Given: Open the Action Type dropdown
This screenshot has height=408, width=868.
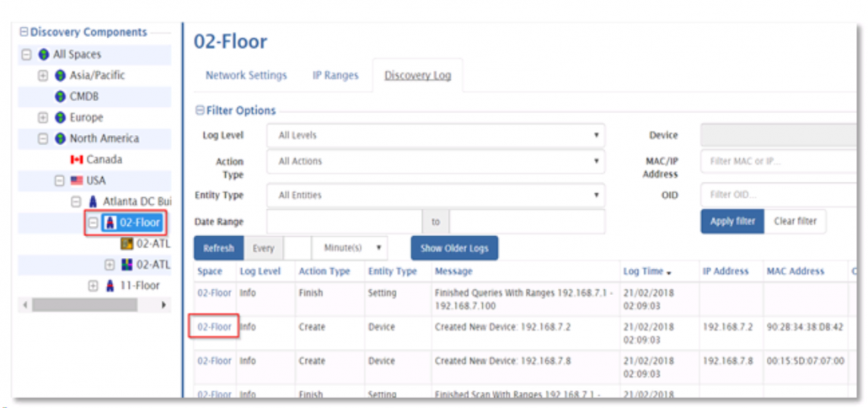Looking at the screenshot, I should pyautogui.click(x=436, y=161).
